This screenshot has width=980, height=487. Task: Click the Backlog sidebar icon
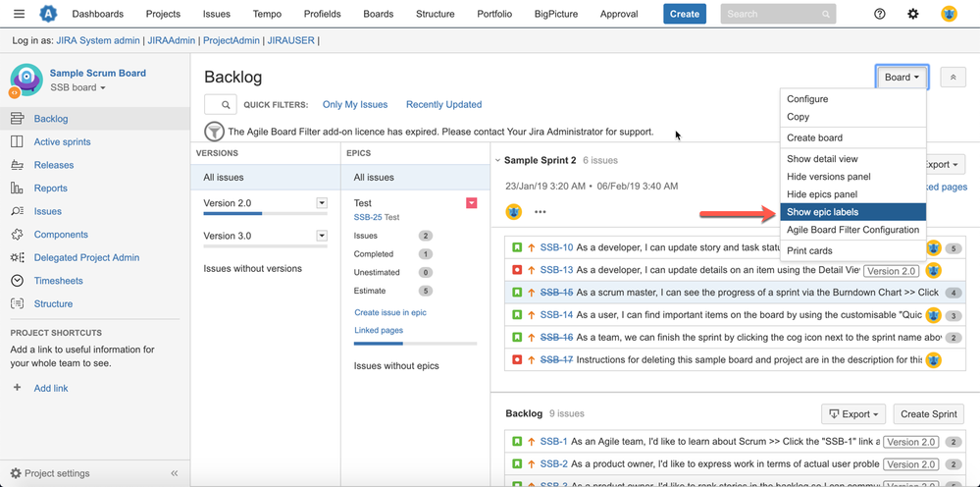(x=18, y=119)
